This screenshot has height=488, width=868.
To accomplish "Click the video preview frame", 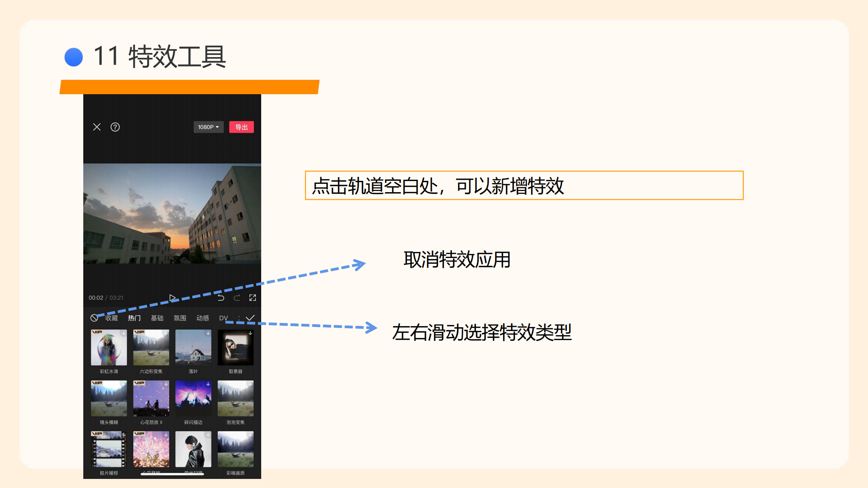I will click(x=172, y=213).
